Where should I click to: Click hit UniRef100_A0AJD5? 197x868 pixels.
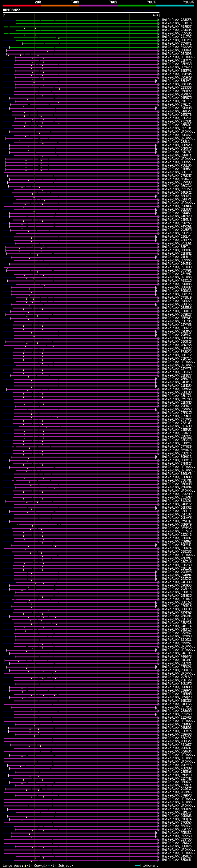pyautogui.click(x=177, y=84)
